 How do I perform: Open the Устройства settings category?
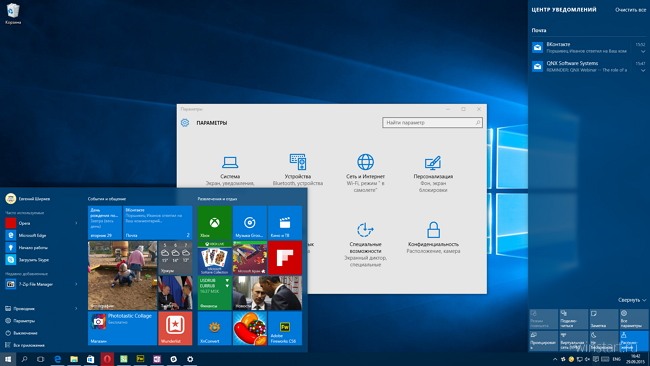click(x=298, y=169)
